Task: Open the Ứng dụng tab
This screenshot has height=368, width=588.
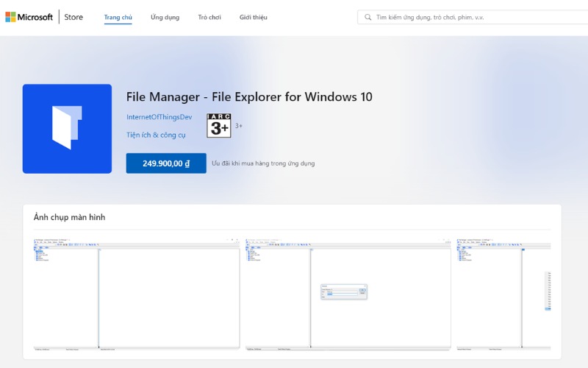Action: [x=165, y=17]
